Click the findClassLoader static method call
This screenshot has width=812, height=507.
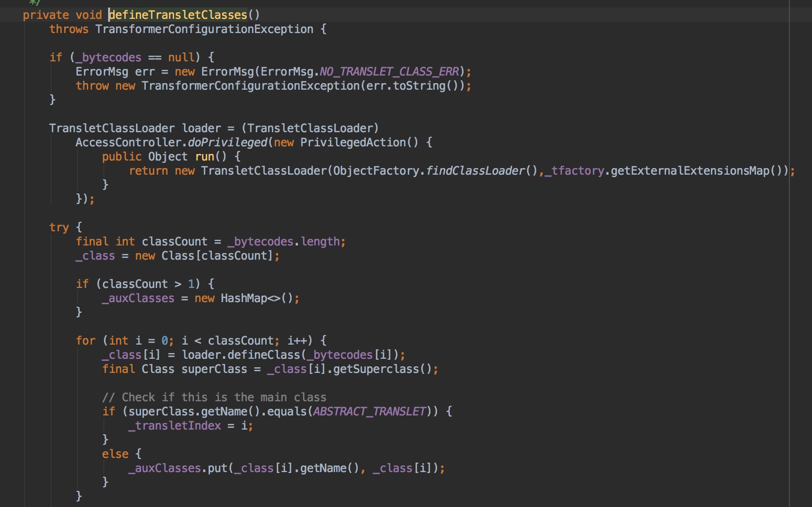click(x=475, y=171)
